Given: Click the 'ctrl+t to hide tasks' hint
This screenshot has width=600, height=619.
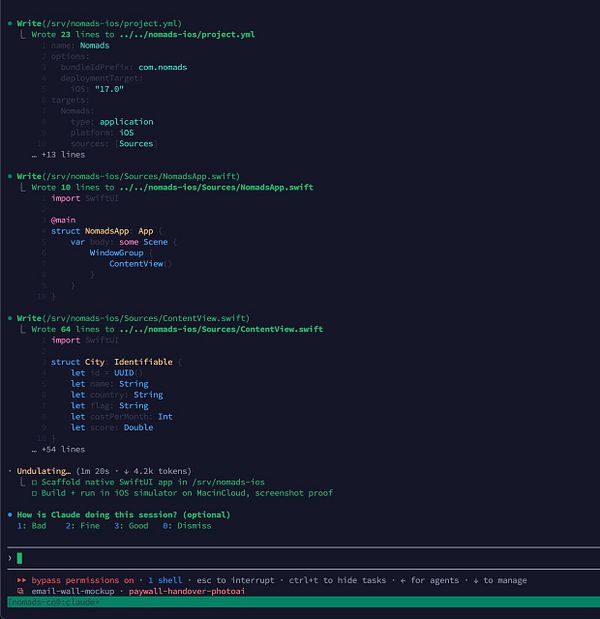Looking at the screenshot, I should [337, 580].
